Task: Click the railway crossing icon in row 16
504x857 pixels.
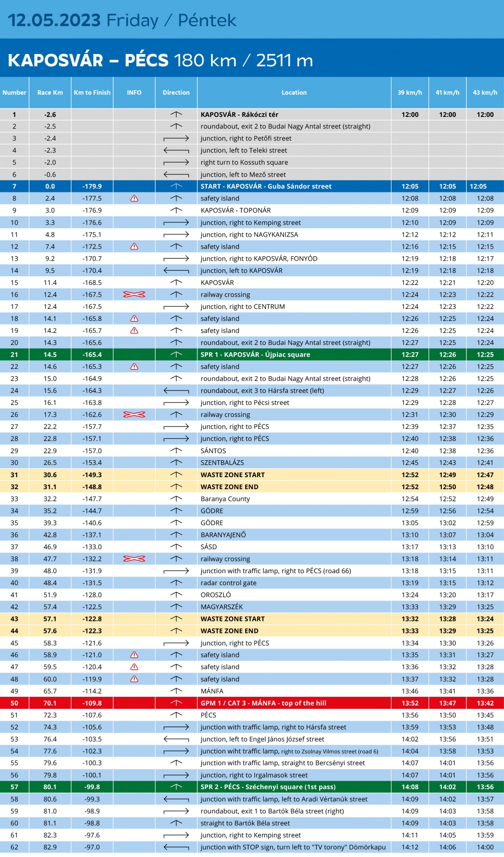Action: point(134,295)
